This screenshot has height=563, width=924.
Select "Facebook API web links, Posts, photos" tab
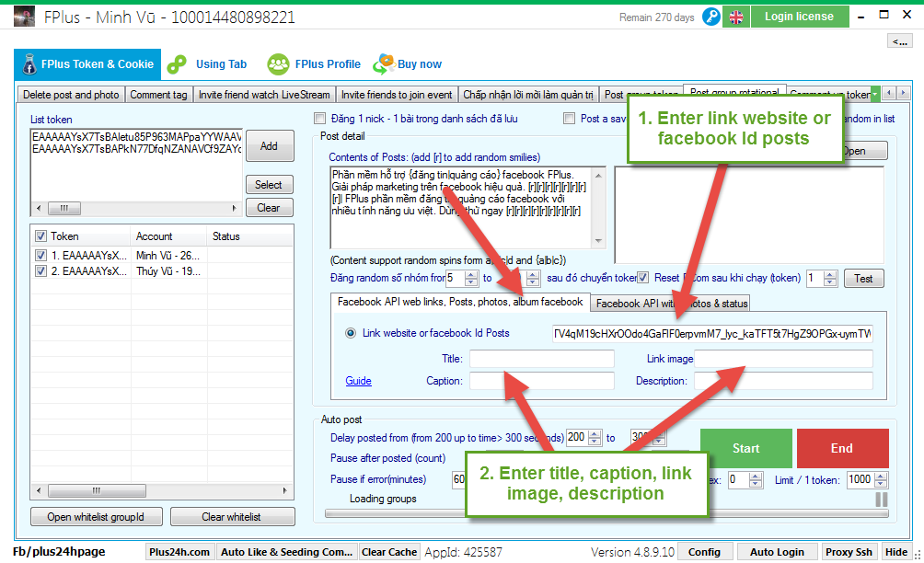coord(459,302)
